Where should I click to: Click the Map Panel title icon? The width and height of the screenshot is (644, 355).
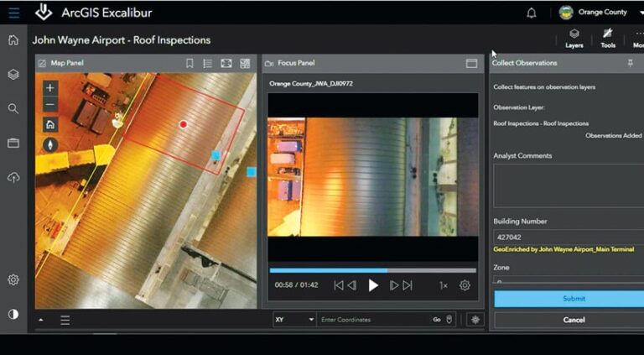click(x=42, y=63)
